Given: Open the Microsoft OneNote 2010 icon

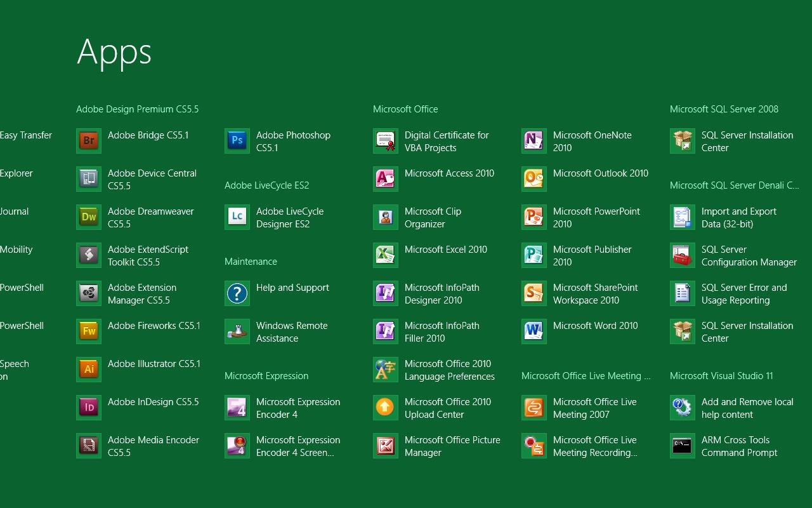Looking at the screenshot, I should pyautogui.click(x=534, y=141).
